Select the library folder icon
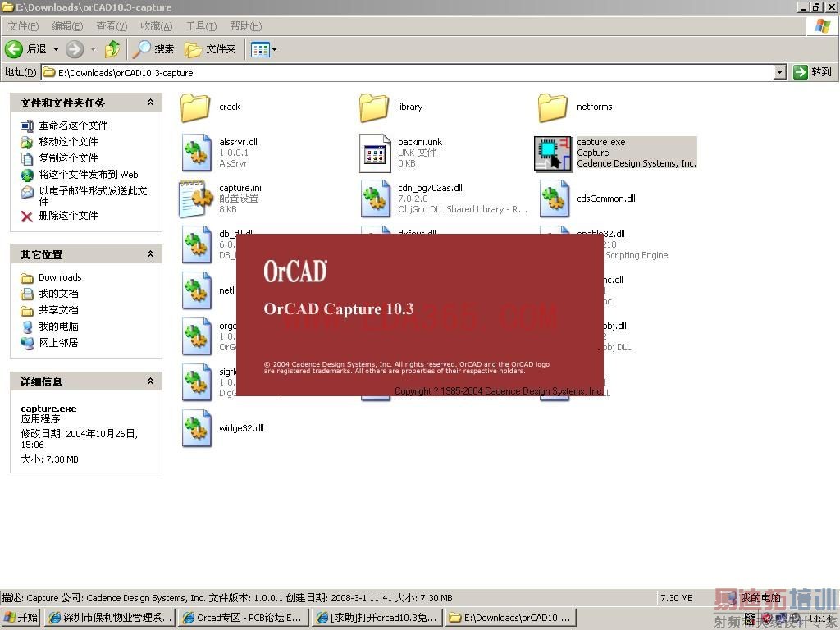 point(374,107)
